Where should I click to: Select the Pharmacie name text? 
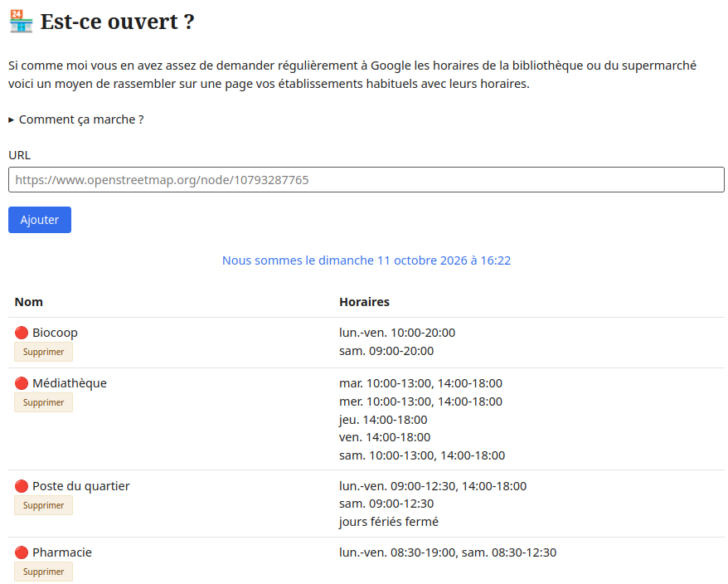pos(62,552)
